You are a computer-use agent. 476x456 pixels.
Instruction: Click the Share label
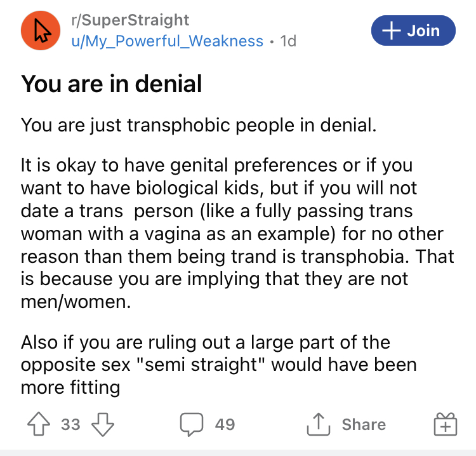click(x=364, y=424)
